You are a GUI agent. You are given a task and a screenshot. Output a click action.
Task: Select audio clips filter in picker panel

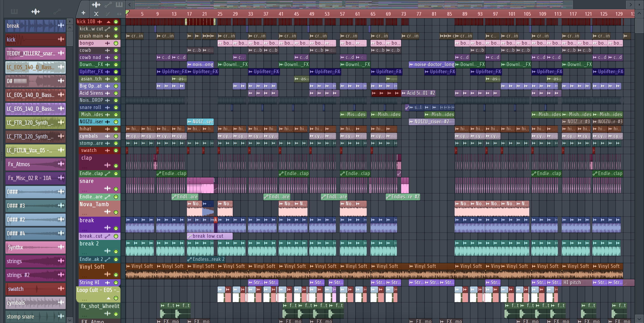(x=35, y=11)
